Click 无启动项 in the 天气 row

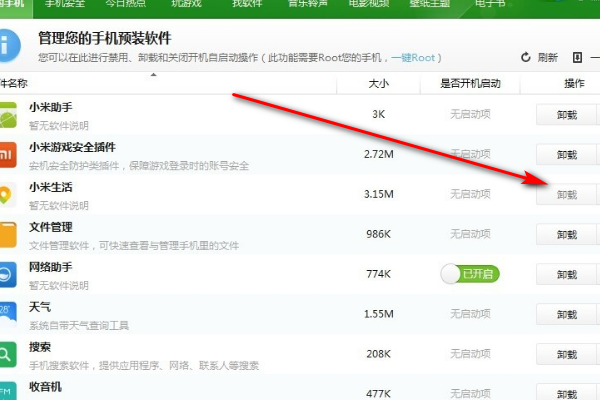click(x=470, y=314)
